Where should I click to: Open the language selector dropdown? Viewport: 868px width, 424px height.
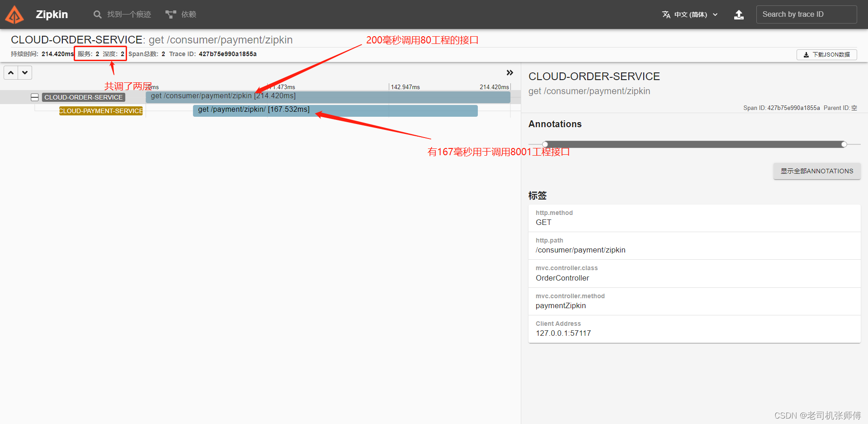[690, 14]
